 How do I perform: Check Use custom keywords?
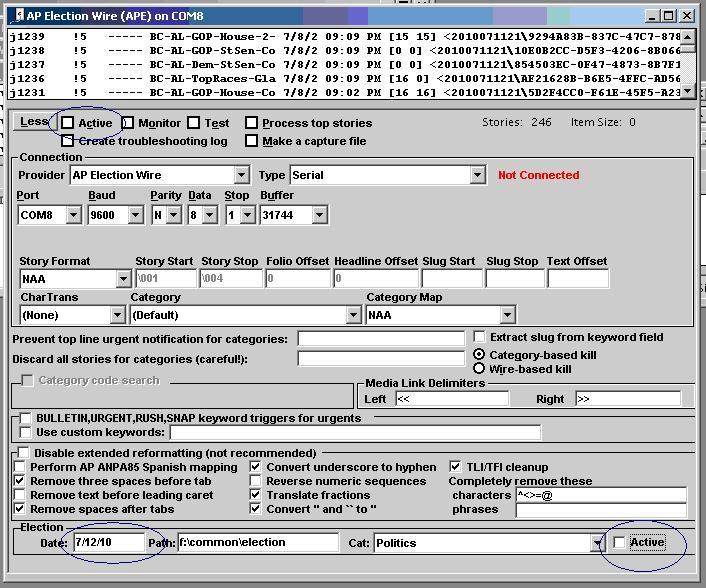point(25,432)
